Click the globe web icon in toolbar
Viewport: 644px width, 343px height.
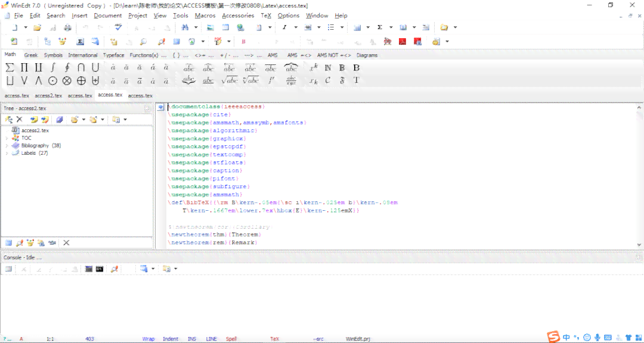coord(240,27)
